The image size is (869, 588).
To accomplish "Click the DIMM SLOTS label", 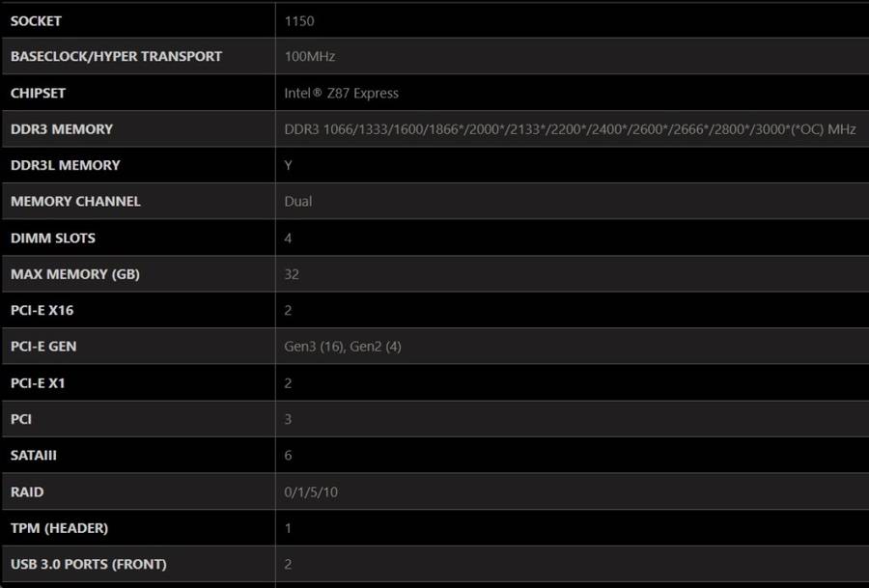I will tap(52, 238).
